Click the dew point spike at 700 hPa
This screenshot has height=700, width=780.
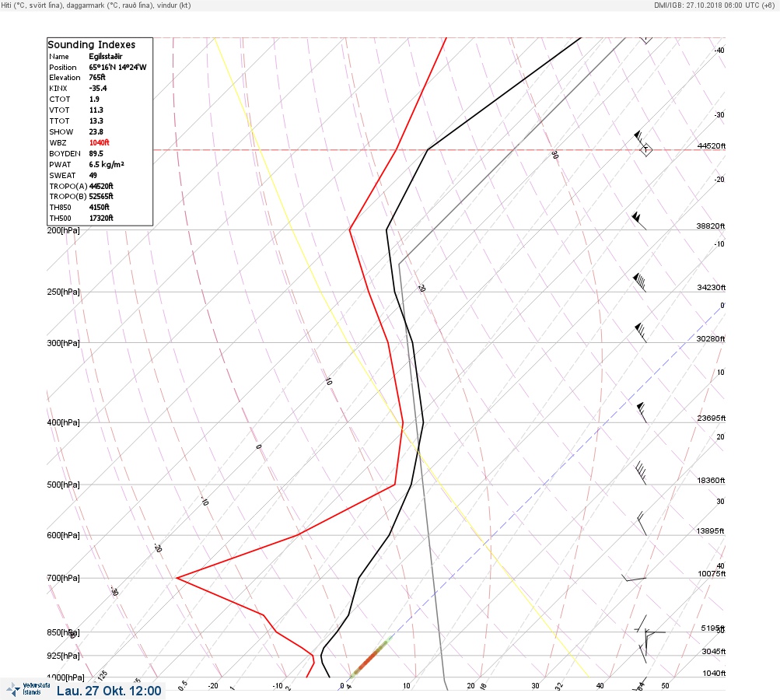pos(177,578)
